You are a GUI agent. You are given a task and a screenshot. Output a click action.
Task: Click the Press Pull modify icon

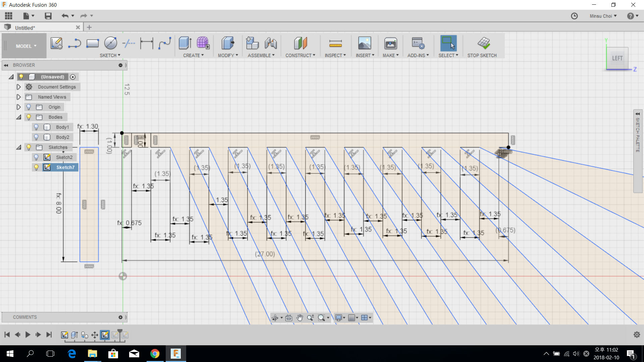(228, 43)
